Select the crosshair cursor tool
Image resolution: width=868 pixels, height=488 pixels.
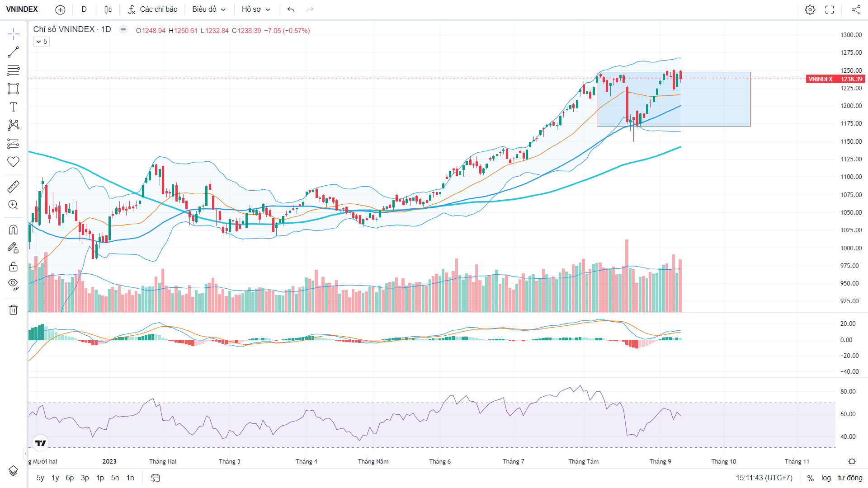(x=14, y=34)
